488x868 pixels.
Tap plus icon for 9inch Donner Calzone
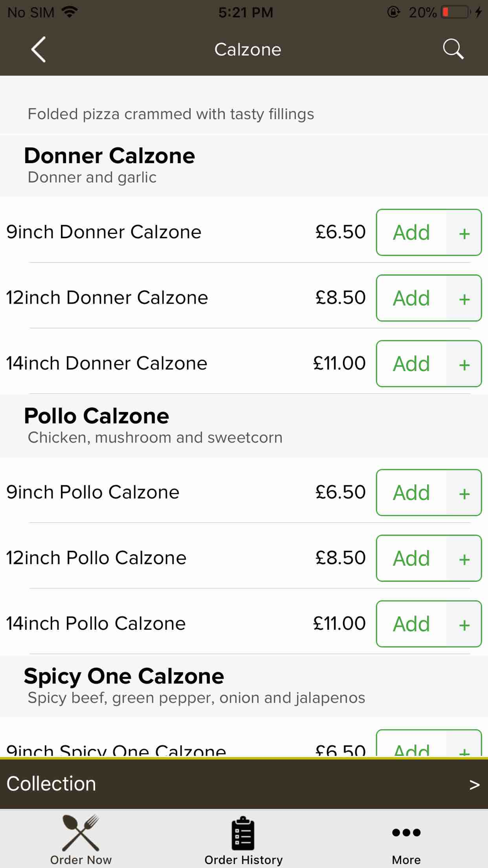tap(464, 233)
